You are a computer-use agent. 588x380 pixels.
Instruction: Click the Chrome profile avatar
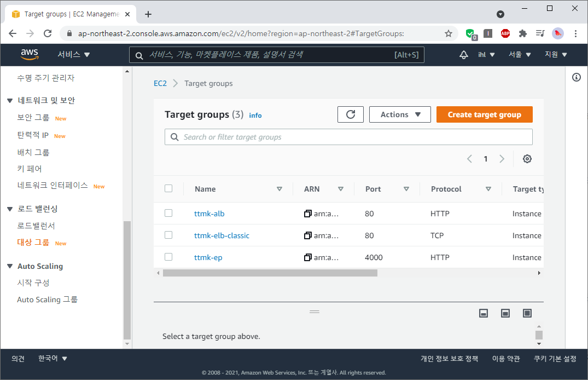pos(557,33)
